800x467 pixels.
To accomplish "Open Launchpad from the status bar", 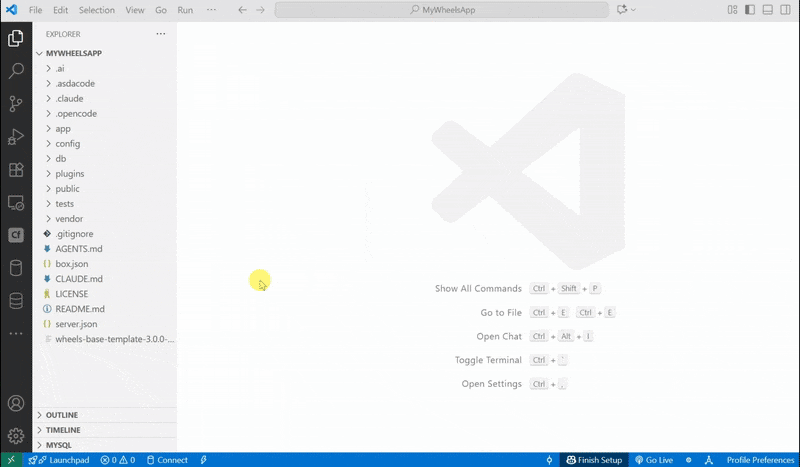I will point(59,460).
